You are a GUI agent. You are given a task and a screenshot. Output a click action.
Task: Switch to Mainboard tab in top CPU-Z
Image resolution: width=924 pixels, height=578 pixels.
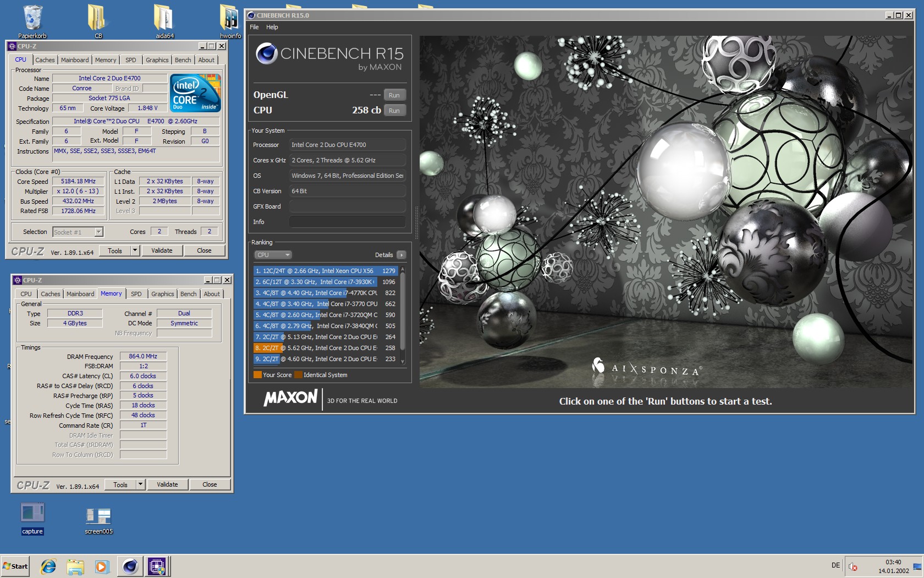pyautogui.click(x=75, y=60)
